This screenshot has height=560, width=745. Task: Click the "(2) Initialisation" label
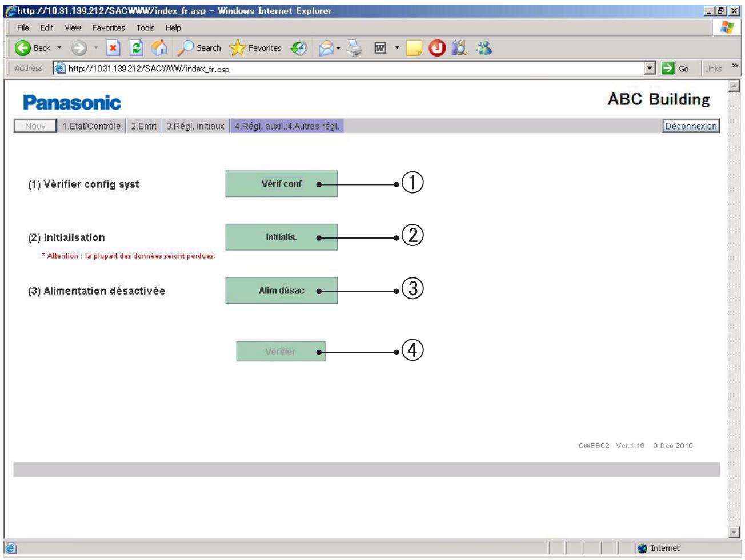pos(66,237)
